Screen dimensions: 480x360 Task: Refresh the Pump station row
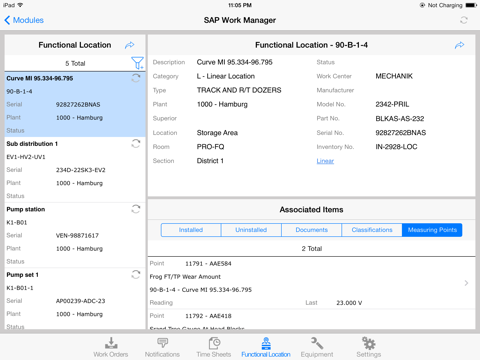click(136, 209)
